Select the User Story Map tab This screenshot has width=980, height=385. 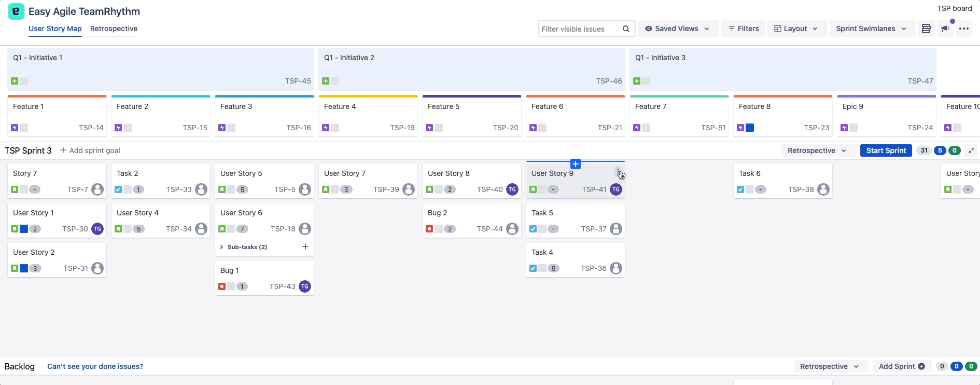[55, 29]
